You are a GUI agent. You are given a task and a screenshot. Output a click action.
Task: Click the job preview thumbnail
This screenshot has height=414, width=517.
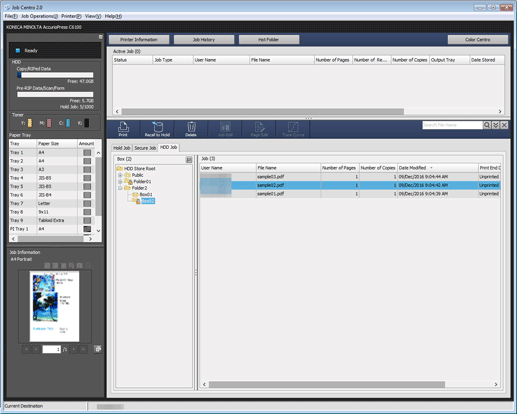coord(54,306)
